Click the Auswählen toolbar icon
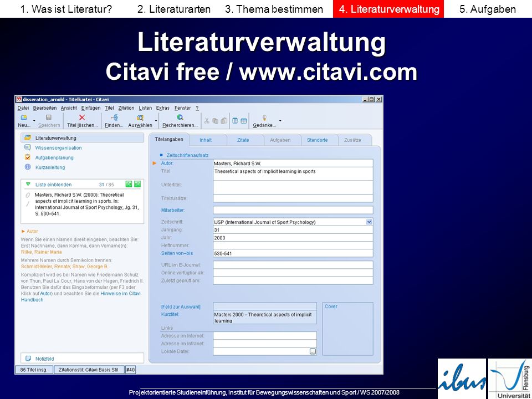The image size is (532, 399). tap(140, 117)
